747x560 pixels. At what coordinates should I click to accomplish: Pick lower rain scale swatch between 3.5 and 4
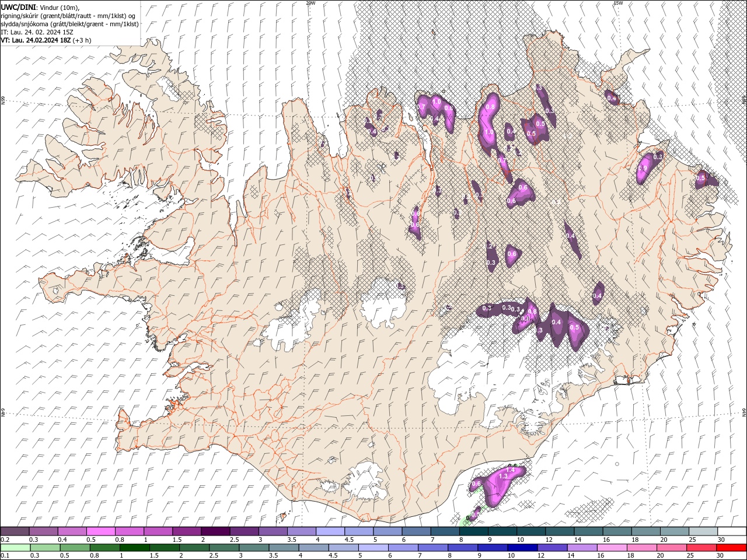pos(283,548)
